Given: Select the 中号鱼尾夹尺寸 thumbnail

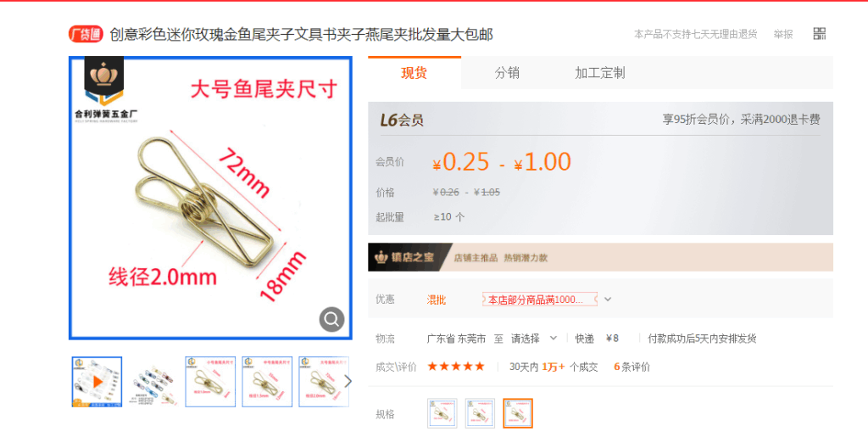Looking at the screenshot, I should click(x=267, y=382).
